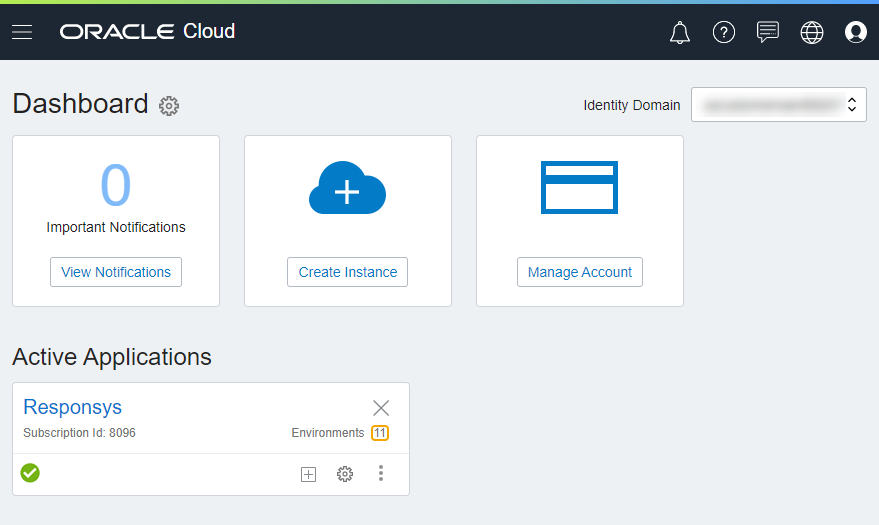Close the Responsys application card
Viewport: 879px width, 525px height.
click(x=381, y=408)
